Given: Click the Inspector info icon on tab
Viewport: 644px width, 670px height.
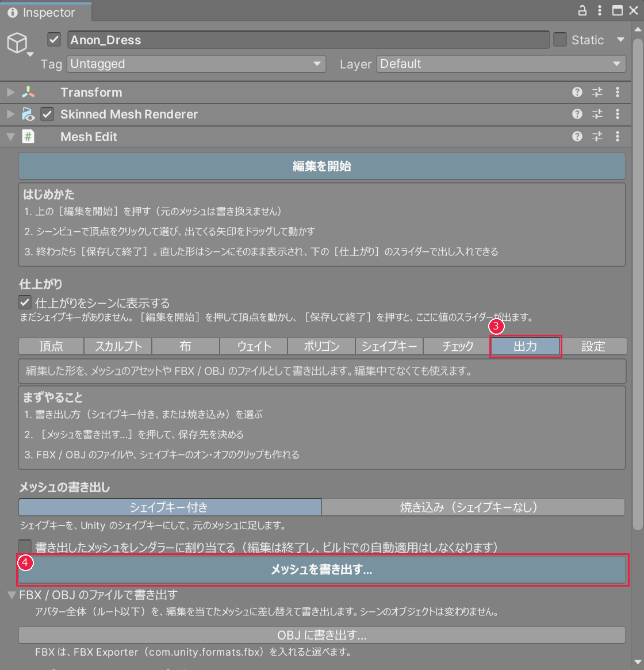Looking at the screenshot, I should tap(13, 13).
